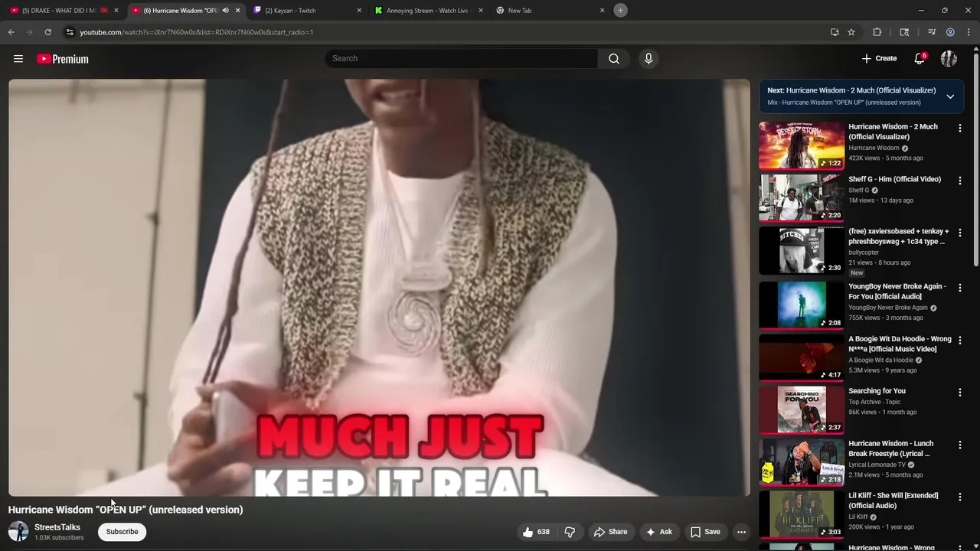The image size is (980, 551).
Task: Open Sheff G - Him (Official Video) title
Action: (x=894, y=179)
